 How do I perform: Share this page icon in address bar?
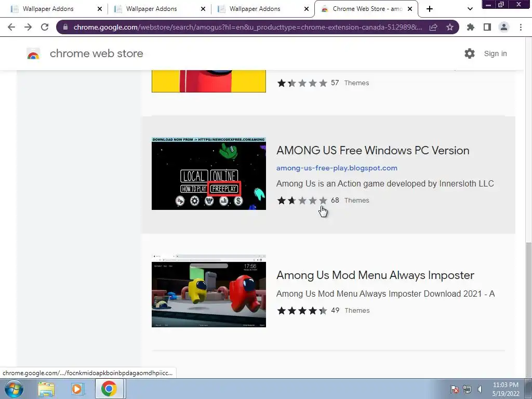point(433,27)
